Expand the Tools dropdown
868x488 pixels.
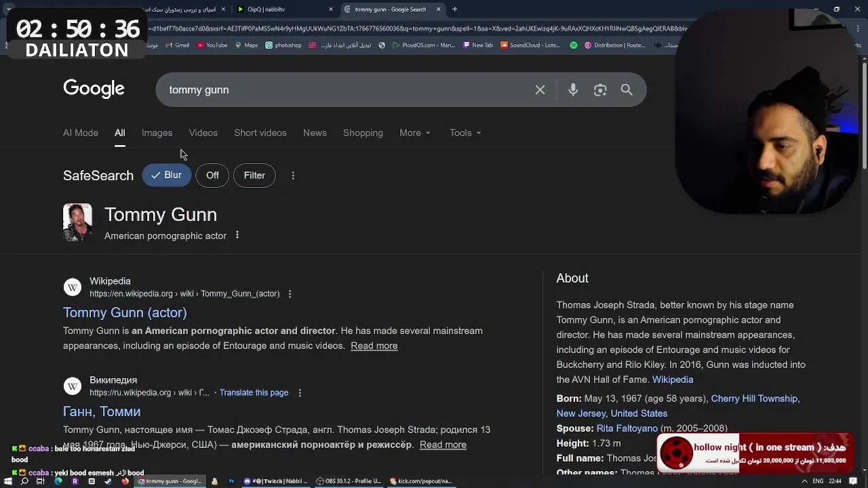465,133
